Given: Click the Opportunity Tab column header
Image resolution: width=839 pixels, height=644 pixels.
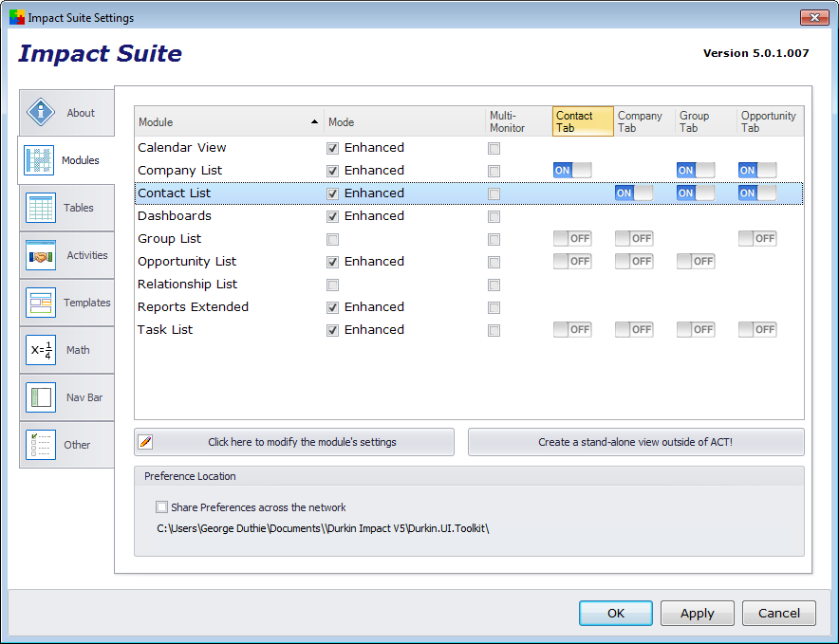Looking at the screenshot, I should point(770,122).
